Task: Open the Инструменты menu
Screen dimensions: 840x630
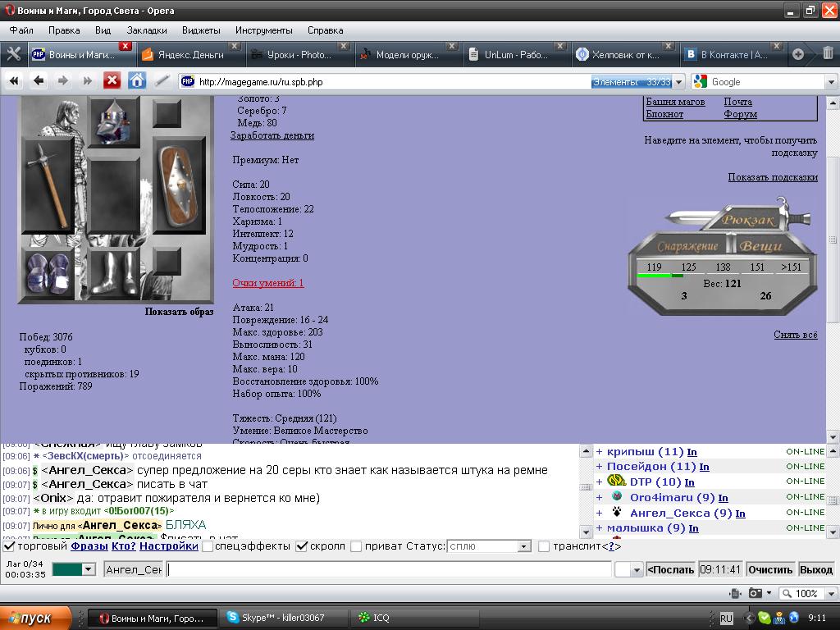Action: click(263, 30)
